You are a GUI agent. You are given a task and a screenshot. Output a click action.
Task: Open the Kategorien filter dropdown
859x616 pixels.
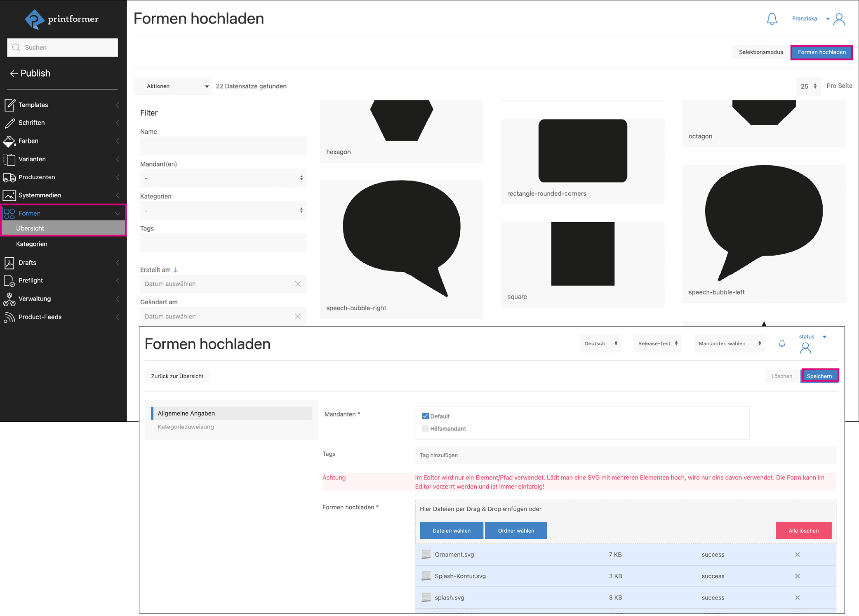coord(223,210)
